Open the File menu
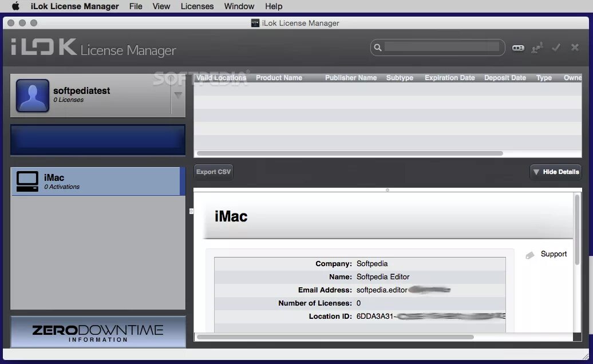593x364 pixels. coord(136,6)
